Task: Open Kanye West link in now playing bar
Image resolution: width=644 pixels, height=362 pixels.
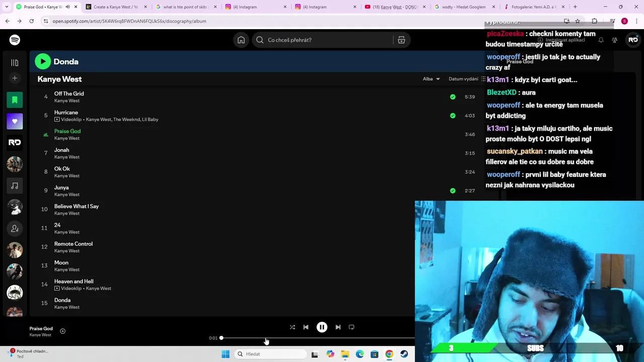Action: point(40,335)
